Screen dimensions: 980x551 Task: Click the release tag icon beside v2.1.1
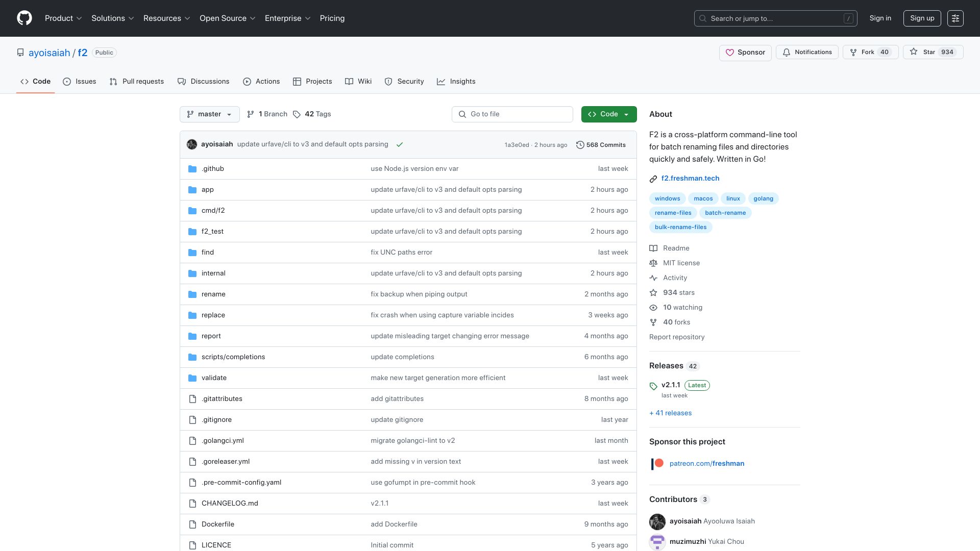[653, 386]
